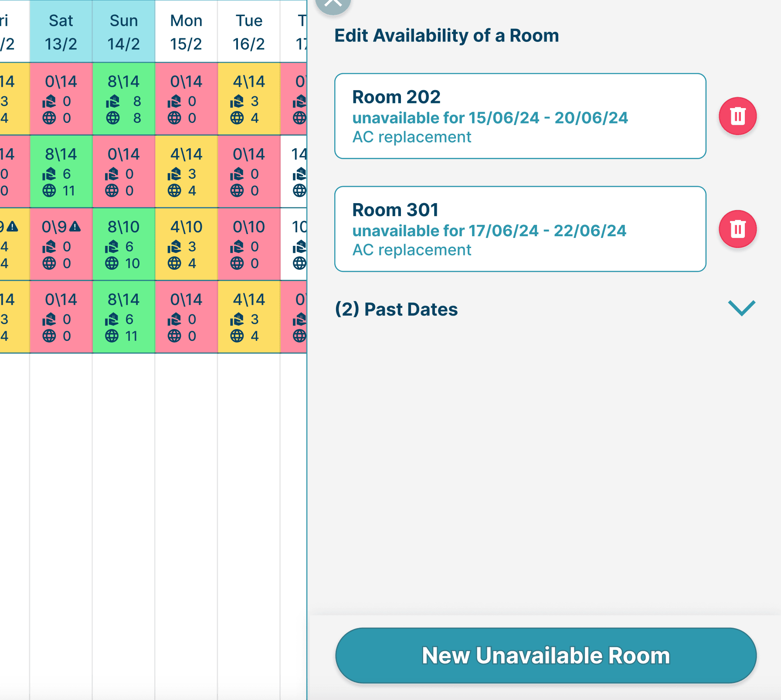Click the (2) Past Dates label
Image resolution: width=781 pixels, height=700 pixels.
(396, 309)
